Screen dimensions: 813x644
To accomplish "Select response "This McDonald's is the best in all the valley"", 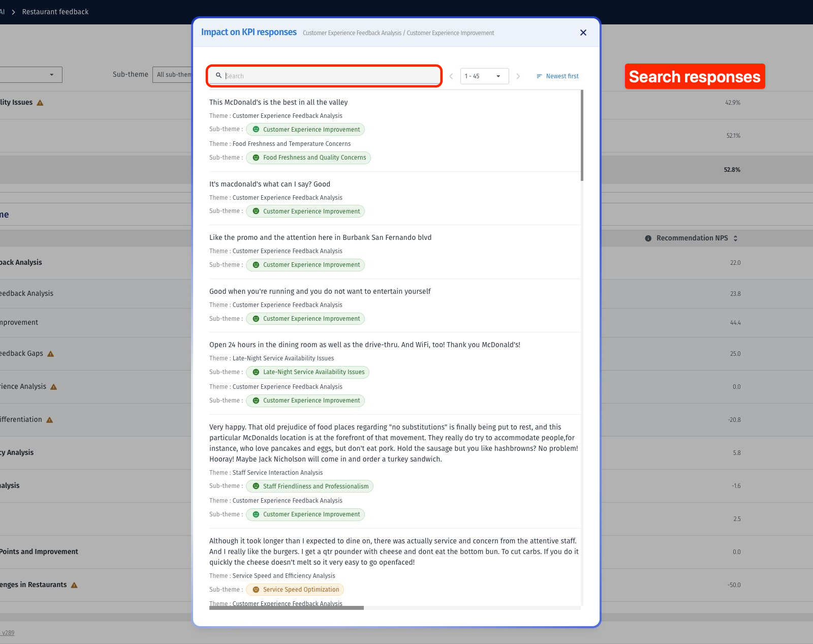I will pyautogui.click(x=278, y=102).
